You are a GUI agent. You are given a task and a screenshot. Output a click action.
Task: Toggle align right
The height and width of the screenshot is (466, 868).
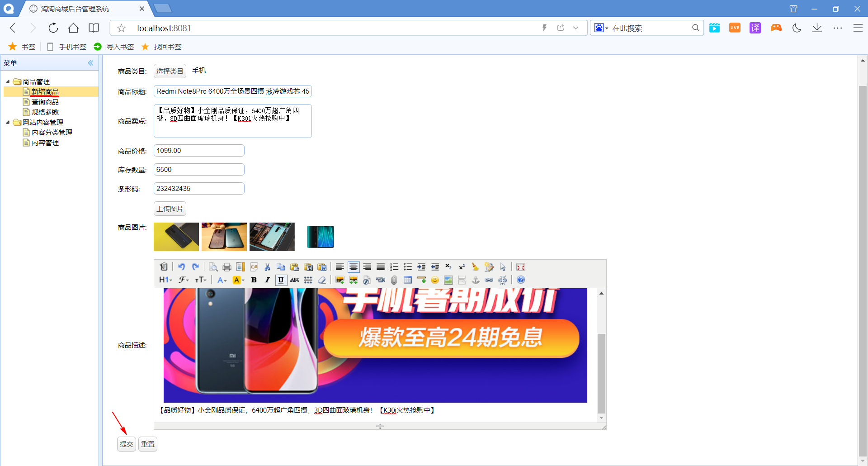(367, 267)
